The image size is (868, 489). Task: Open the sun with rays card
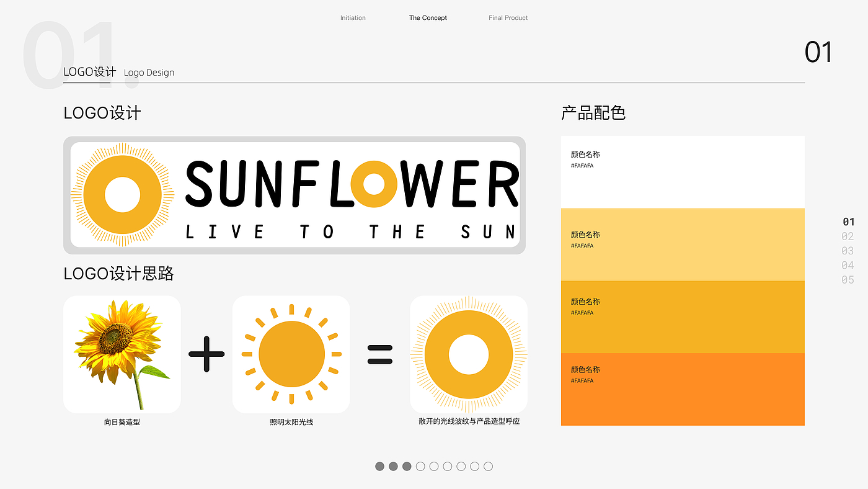[x=291, y=354]
